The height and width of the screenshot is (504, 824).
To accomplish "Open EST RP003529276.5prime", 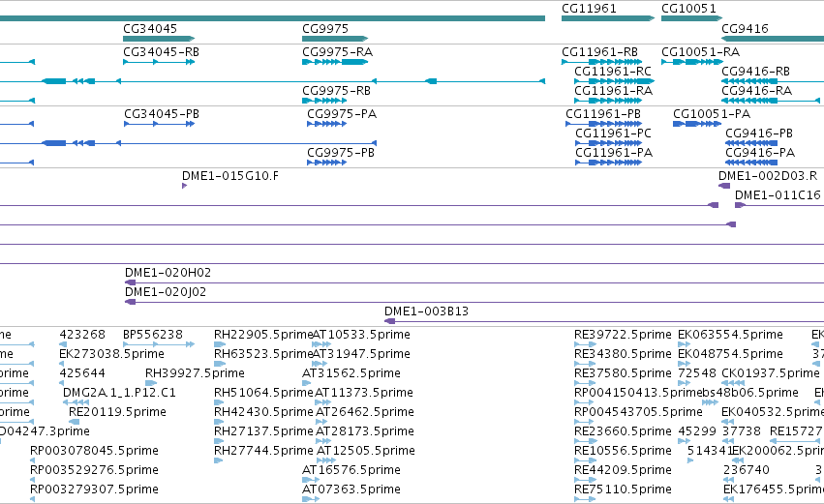I will (94, 470).
